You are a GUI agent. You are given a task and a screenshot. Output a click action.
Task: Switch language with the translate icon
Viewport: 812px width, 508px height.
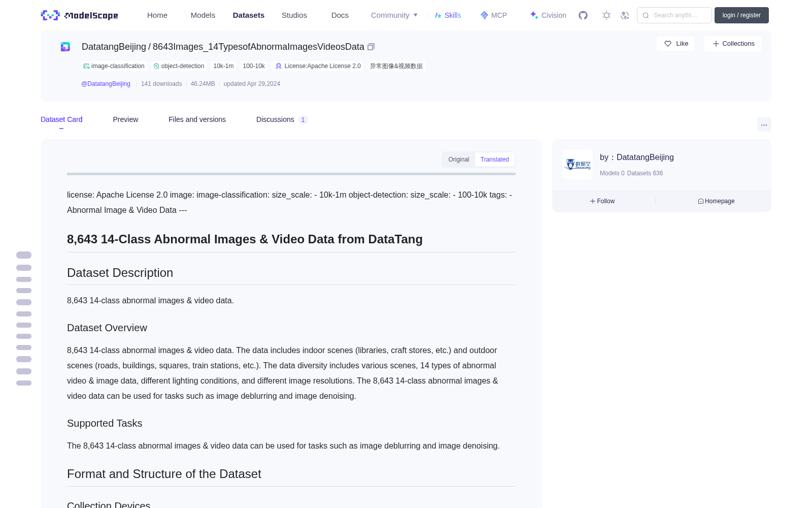[x=625, y=15]
